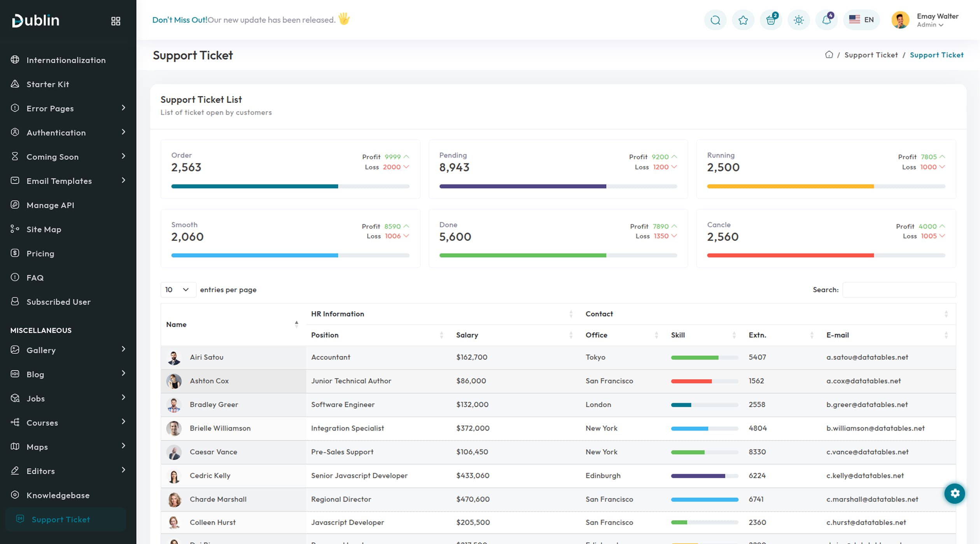The width and height of the screenshot is (980, 544).
Task: Click the floating settings gear button
Action: coord(955,493)
